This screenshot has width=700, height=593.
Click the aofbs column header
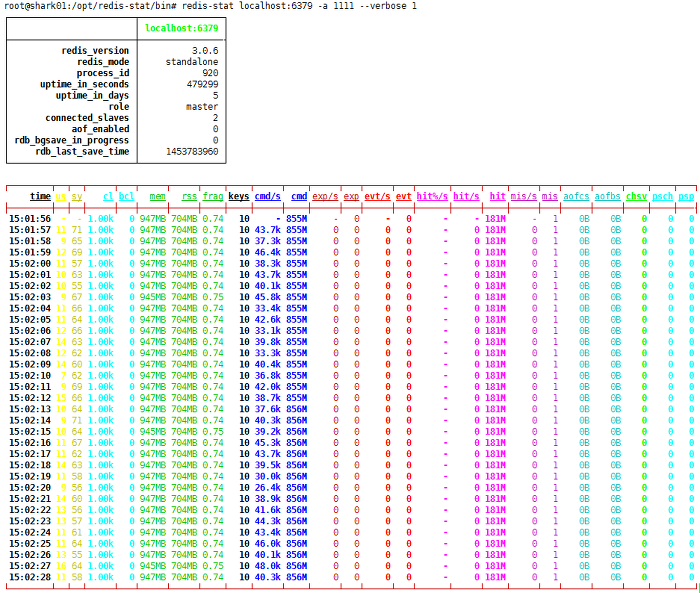pos(607,196)
